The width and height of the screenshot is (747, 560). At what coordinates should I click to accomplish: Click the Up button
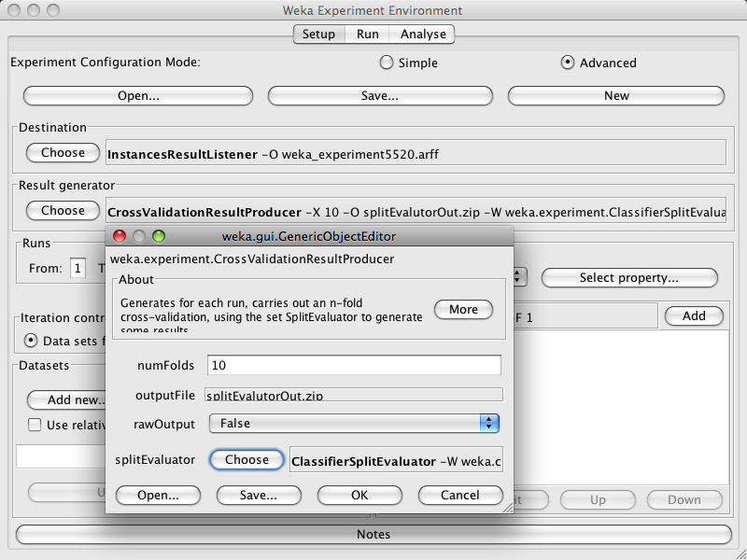point(598,499)
